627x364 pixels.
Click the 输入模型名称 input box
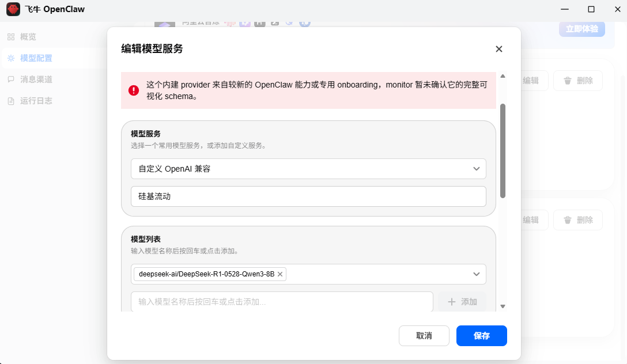coord(282,302)
